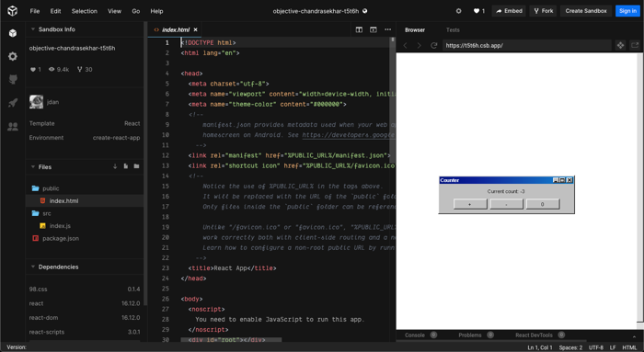Create a new file in Files panel
This screenshot has width=644, height=352.
point(126,166)
